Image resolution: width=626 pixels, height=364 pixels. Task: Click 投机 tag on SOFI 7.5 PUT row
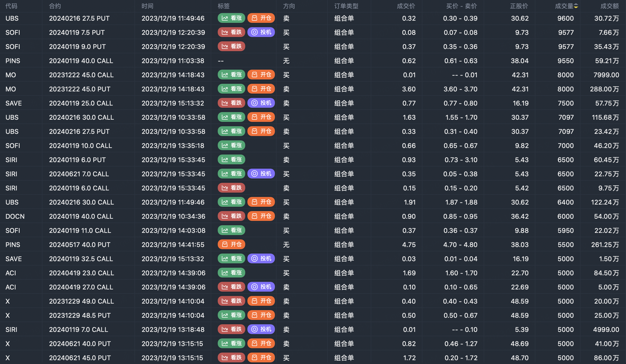(261, 32)
